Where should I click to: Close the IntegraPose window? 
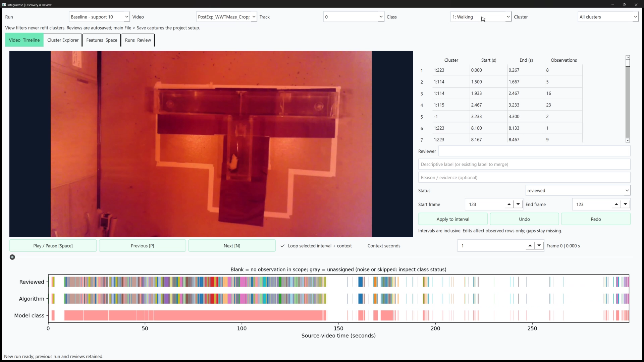click(636, 5)
